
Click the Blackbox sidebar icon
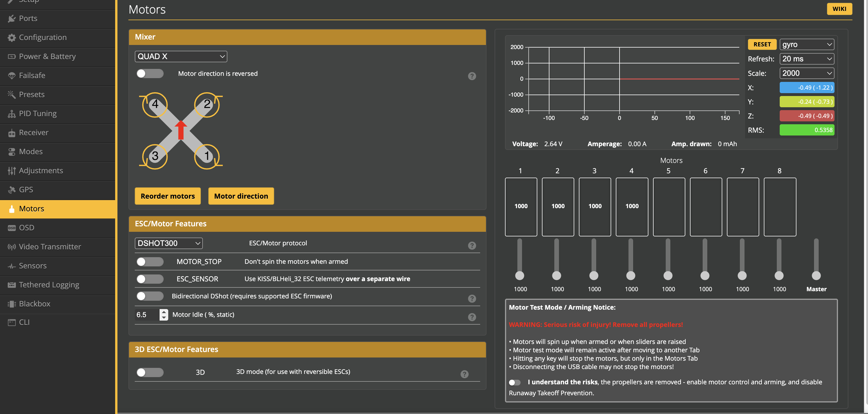tap(12, 304)
